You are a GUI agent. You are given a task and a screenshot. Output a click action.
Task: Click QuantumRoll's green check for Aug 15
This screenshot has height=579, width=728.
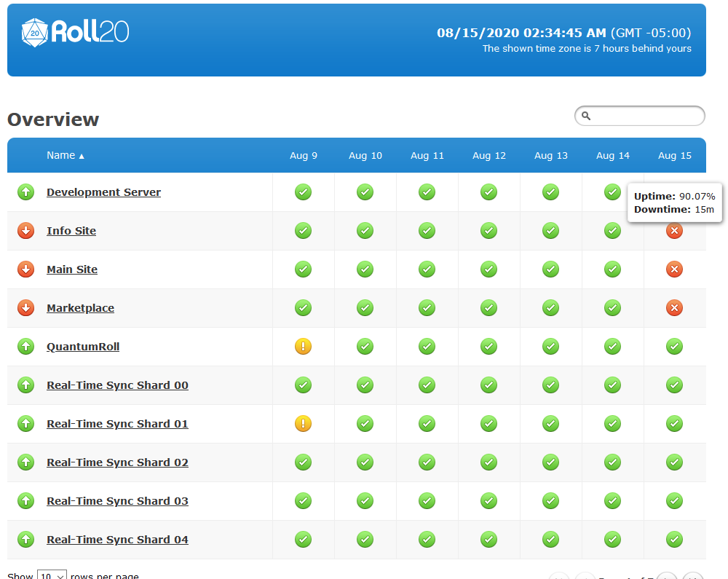point(674,346)
